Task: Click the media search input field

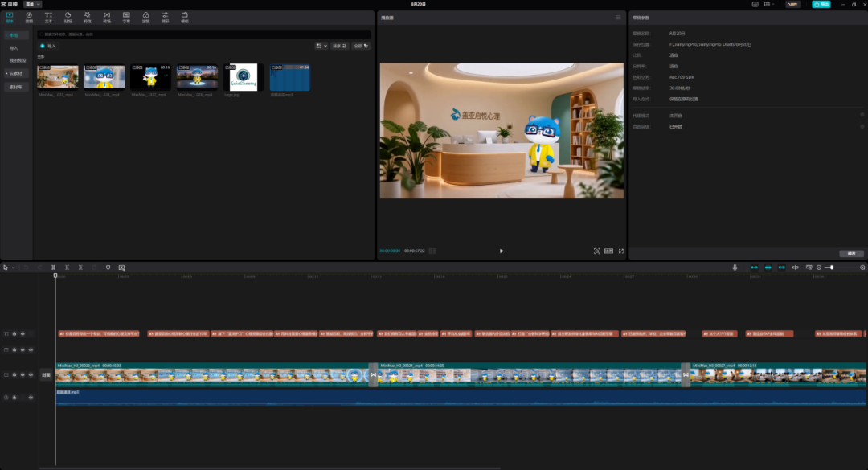Action: pyautogui.click(x=203, y=35)
